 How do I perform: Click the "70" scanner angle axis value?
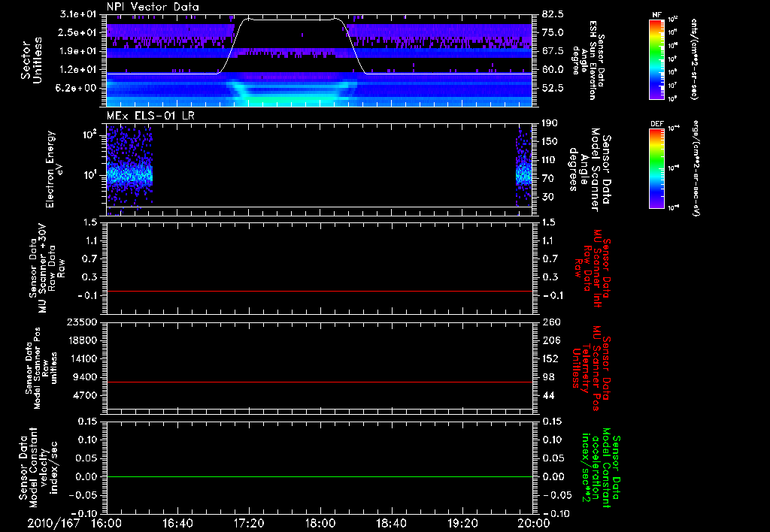(x=547, y=179)
